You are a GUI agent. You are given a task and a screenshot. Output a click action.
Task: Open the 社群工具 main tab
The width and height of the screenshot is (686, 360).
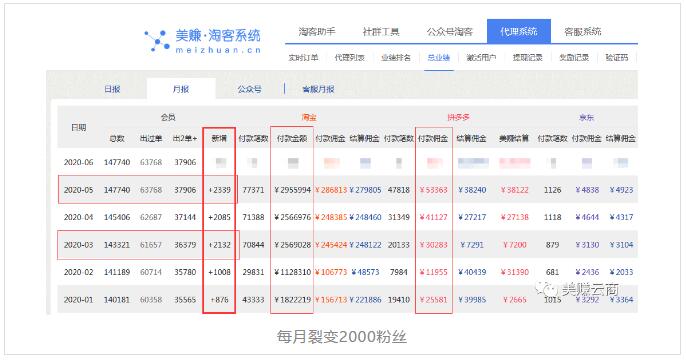[x=381, y=31]
